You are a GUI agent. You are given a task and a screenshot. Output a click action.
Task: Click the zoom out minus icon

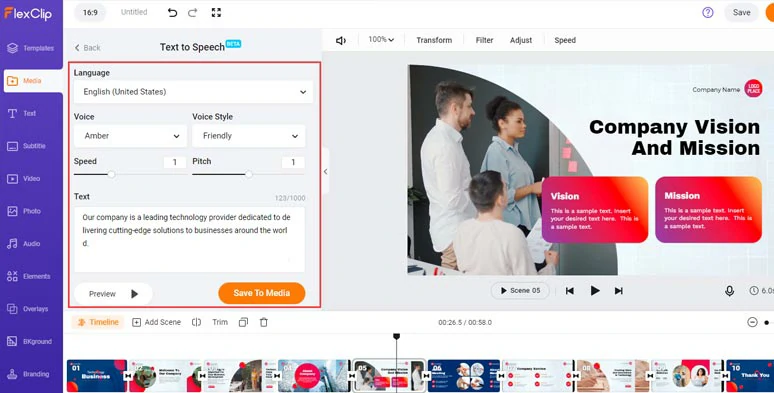click(752, 322)
